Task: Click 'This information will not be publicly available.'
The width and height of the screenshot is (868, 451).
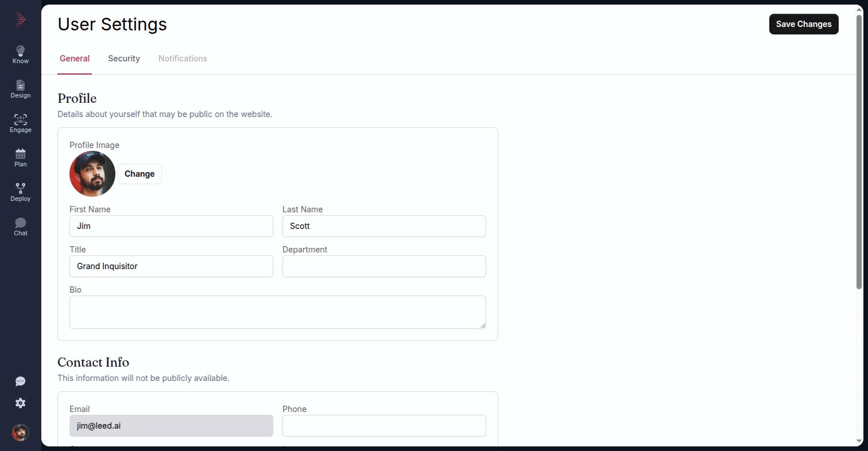Action: coord(144,378)
